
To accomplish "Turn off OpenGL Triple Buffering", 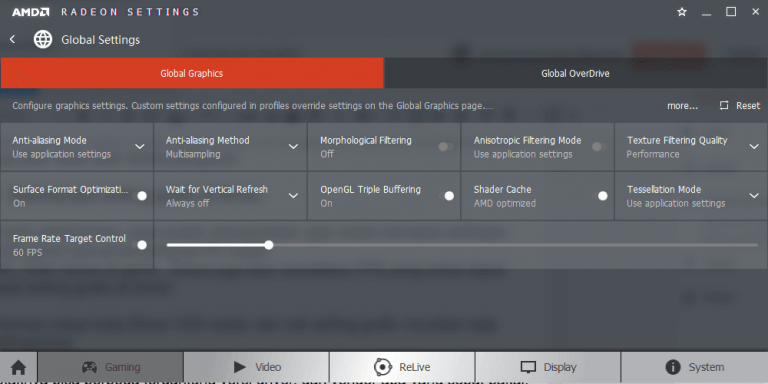I will point(446,196).
